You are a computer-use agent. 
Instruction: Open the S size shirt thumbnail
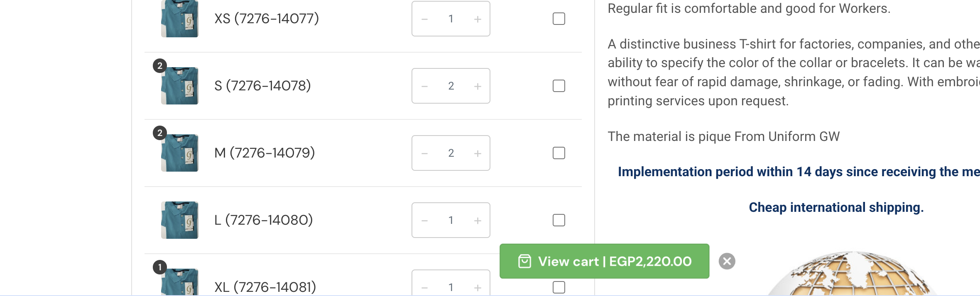click(x=180, y=86)
